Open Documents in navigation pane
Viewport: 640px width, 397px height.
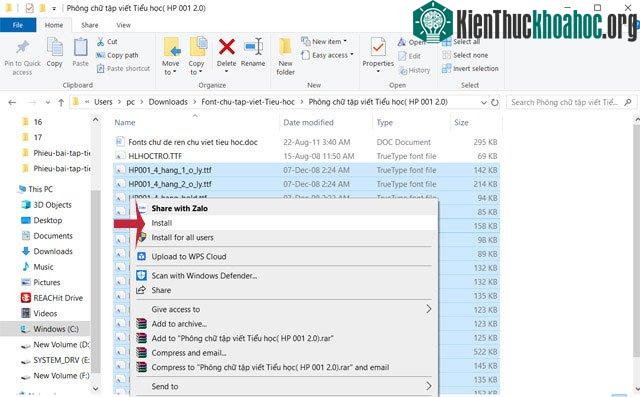[x=53, y=236]
